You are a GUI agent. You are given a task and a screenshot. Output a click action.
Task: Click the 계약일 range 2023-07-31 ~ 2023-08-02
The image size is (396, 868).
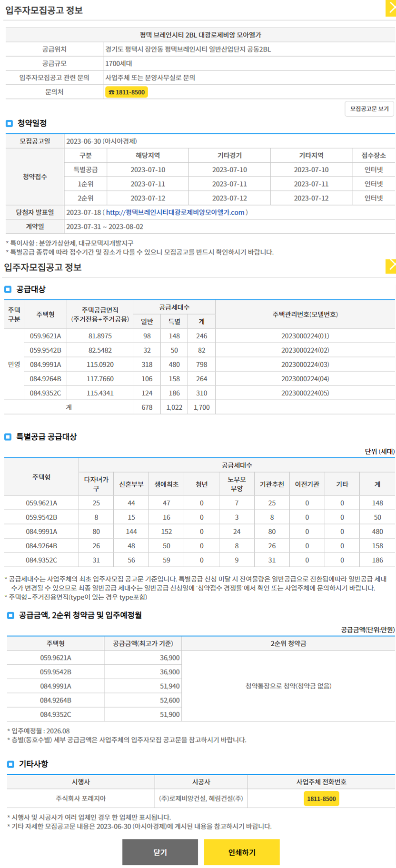pyautogui.click(x=105, y=227)
